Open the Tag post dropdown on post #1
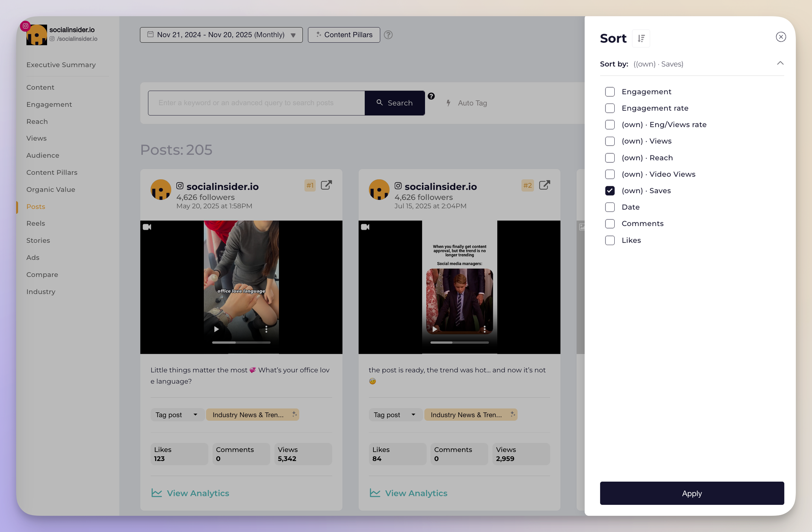The height and width of the screenshot is (532, 812). pos(177,415)
